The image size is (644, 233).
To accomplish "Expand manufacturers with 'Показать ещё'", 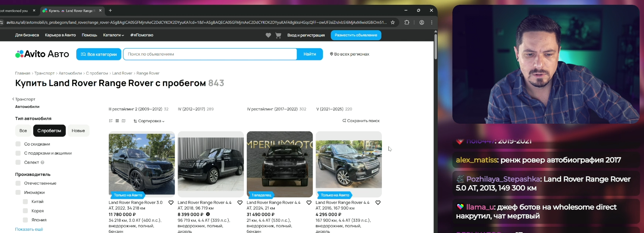I will [29, 229].
